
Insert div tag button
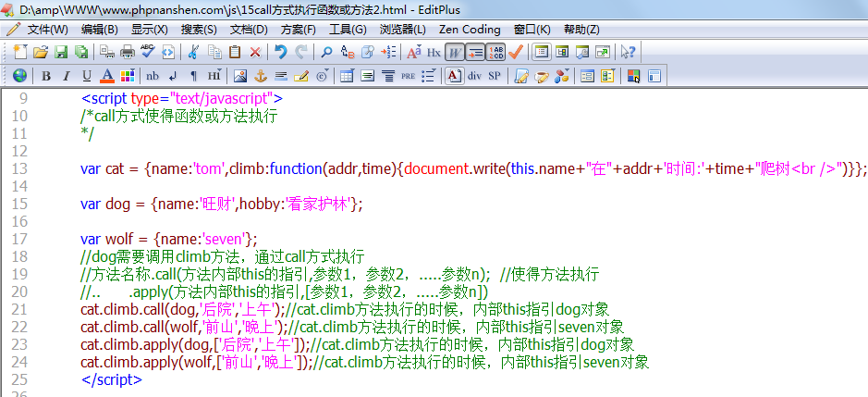click(x=474, y=76)
